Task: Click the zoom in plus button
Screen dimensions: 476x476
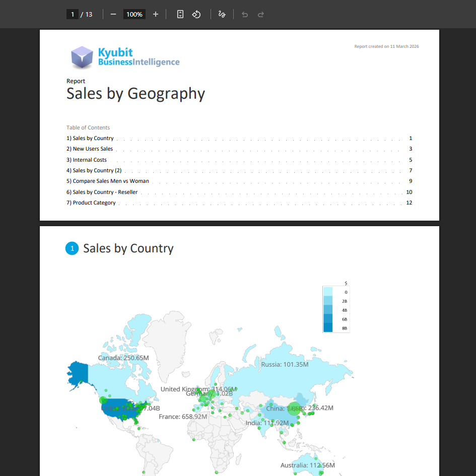Action: click(156, 14)
